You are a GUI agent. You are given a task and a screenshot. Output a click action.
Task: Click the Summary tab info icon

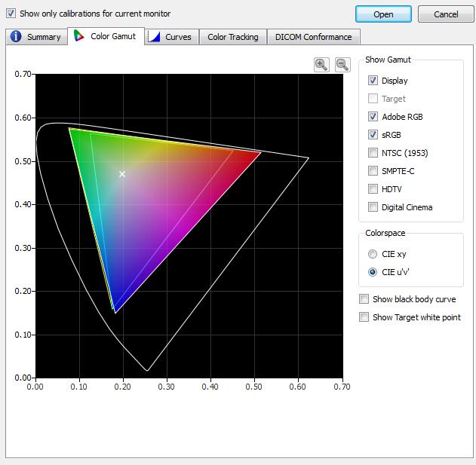16,36
